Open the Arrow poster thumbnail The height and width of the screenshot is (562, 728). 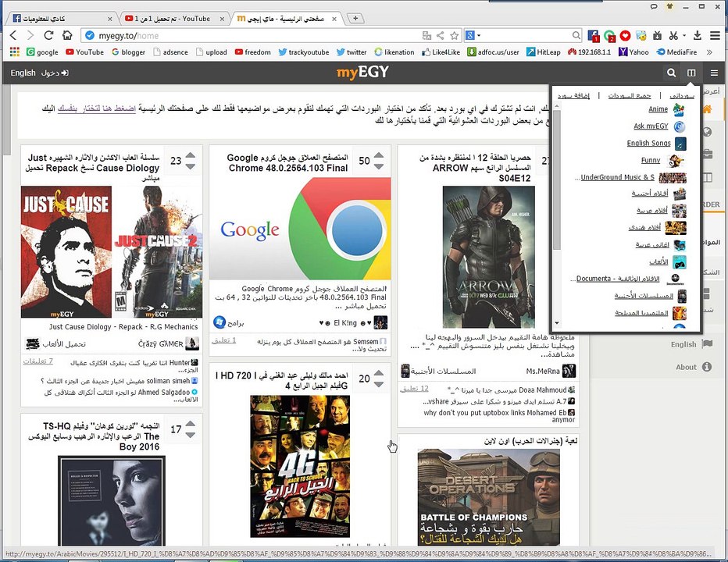[488, 257]
